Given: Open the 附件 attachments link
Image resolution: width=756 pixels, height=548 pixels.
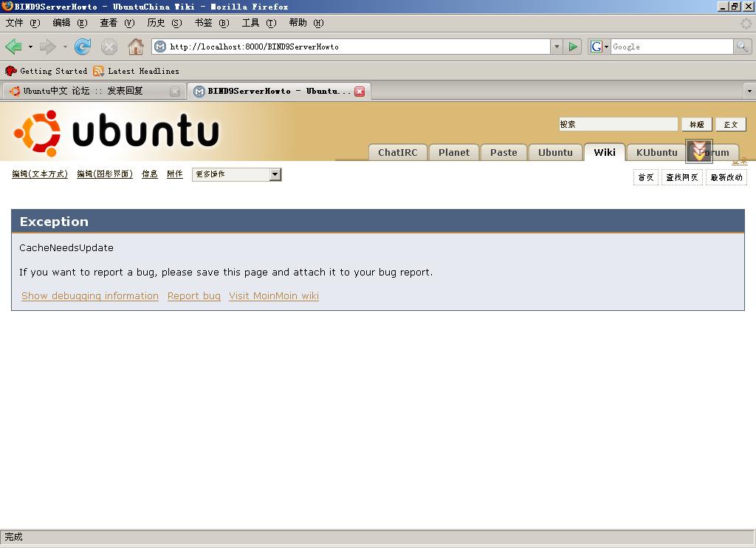Looking at the screenshot, I should (174, 174).
